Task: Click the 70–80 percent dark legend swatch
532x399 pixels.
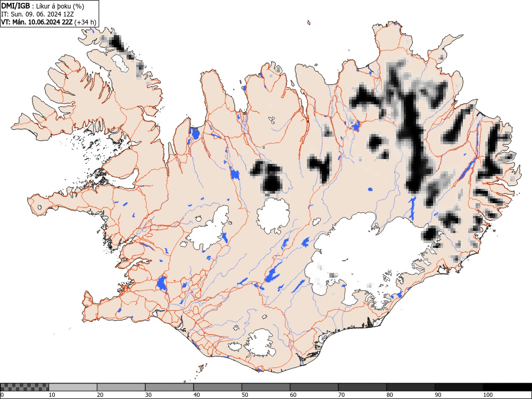Action: tap(362, 387)
